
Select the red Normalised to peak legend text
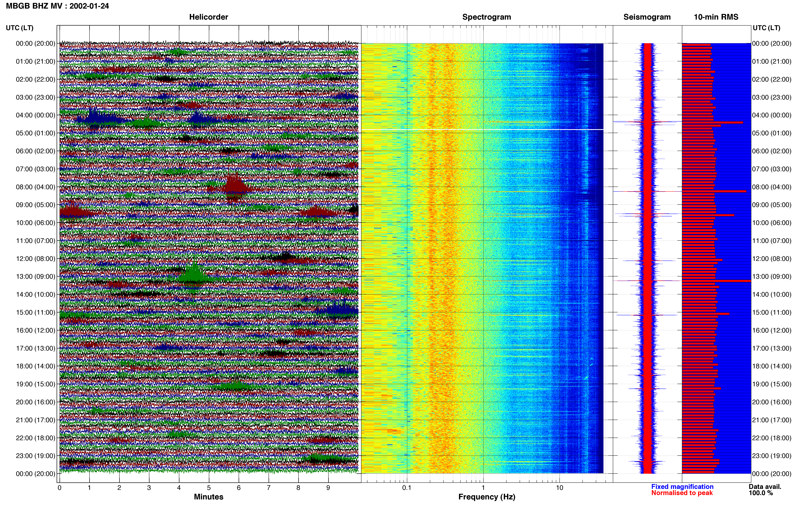pyautogui.click(x=682, y=493)
